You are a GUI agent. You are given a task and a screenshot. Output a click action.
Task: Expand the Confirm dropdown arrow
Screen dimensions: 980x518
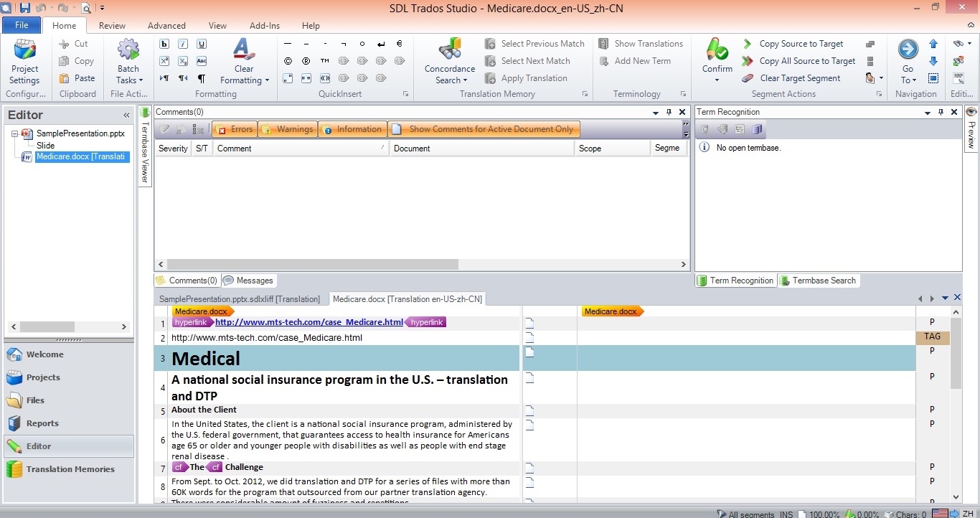pos(717,80)
